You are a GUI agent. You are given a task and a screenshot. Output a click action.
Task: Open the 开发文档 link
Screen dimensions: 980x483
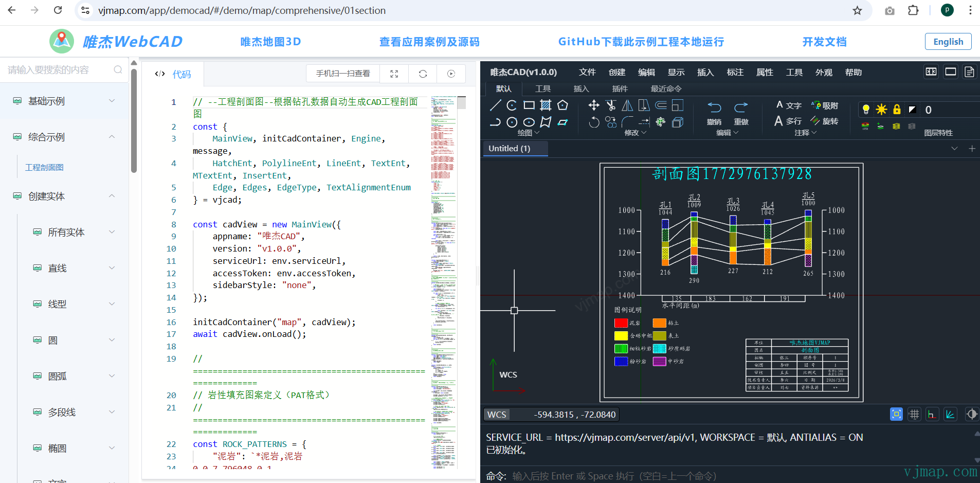tap(824, 42)
